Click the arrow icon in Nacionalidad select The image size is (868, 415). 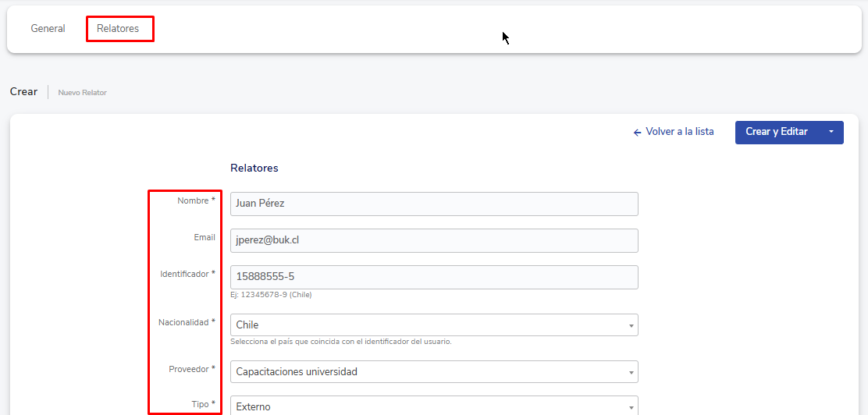[631, 325]
